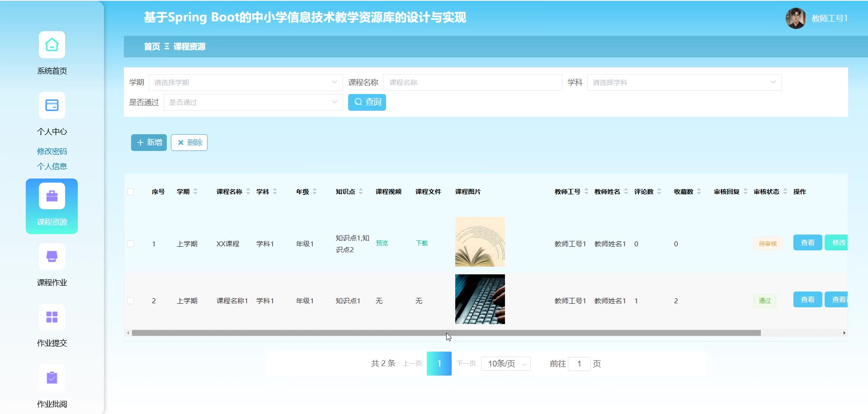Check the row for 课程名称1
The width and height of the screenshot is (868, 414).
click(131, 301)
